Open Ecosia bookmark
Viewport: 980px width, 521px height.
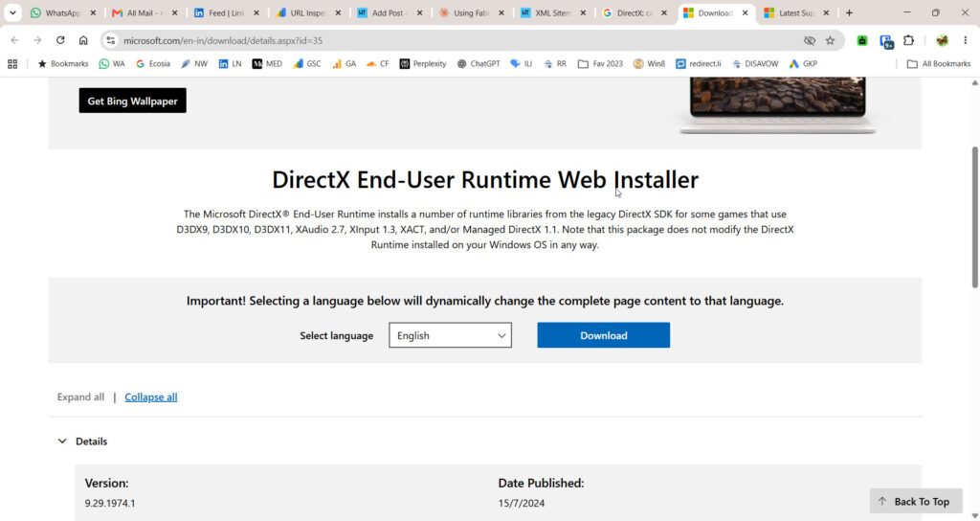click(x=153, y=64)
